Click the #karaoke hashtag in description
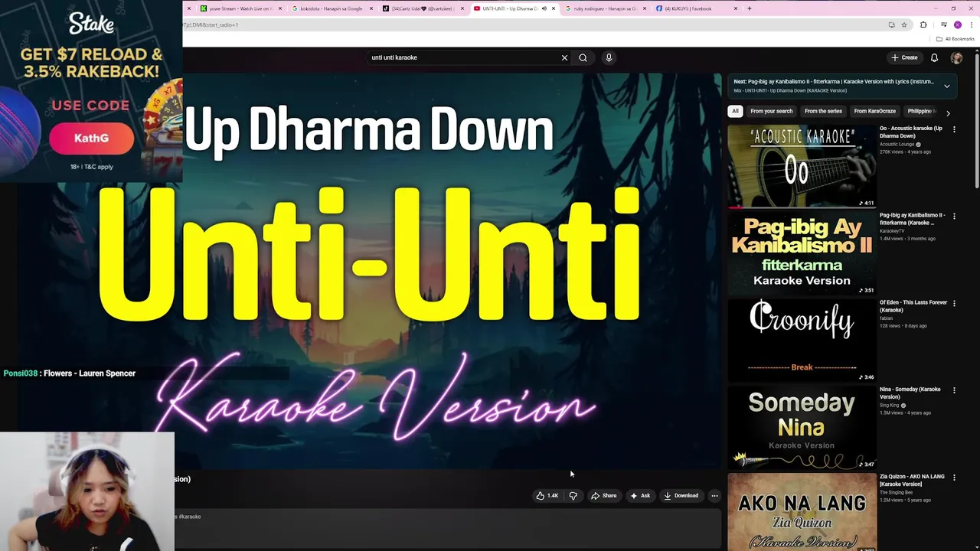 click(x=190, y=517)
